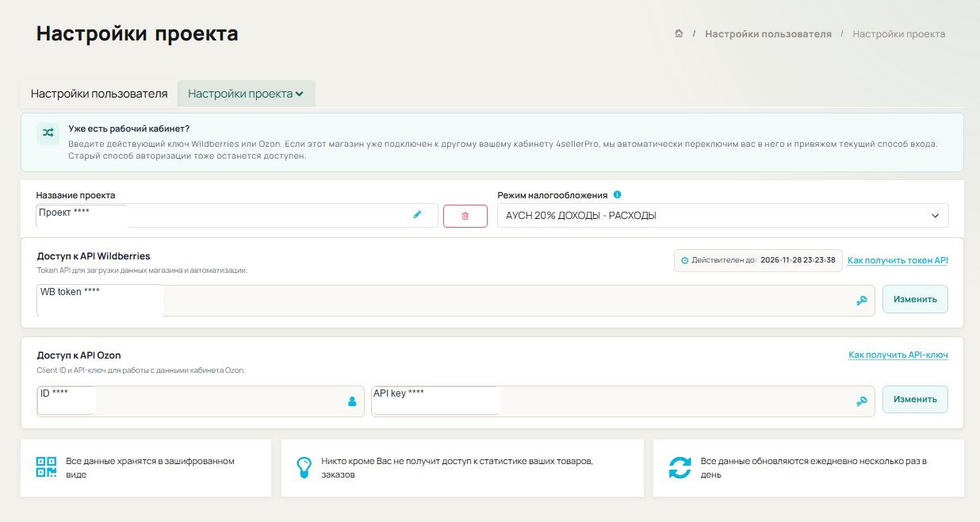Click Изменить button for Ozon API
Screen dimensions: 980x522
pyautogui.click(x=915, y=399)
